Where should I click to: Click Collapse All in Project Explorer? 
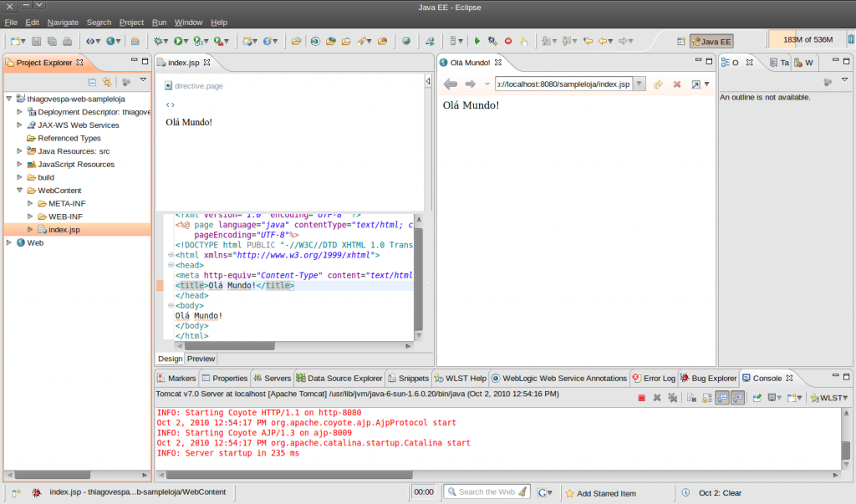(x=92, y=82)
